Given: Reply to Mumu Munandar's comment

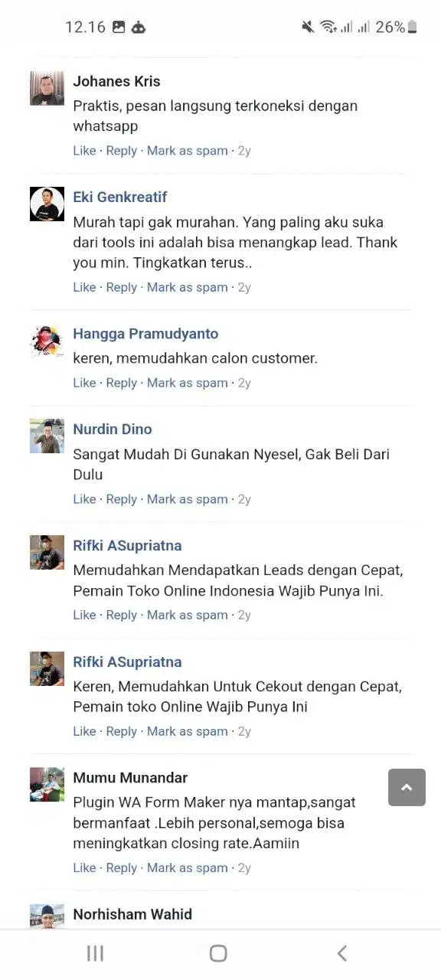Looking at the screenshot, I should [121, 867].
